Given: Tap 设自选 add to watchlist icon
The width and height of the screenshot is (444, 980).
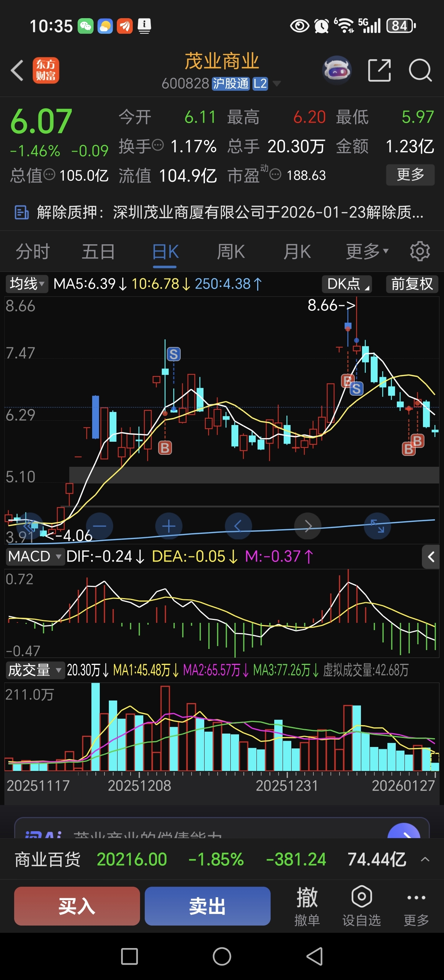Looking at the screenshot, I should [362, 897].
